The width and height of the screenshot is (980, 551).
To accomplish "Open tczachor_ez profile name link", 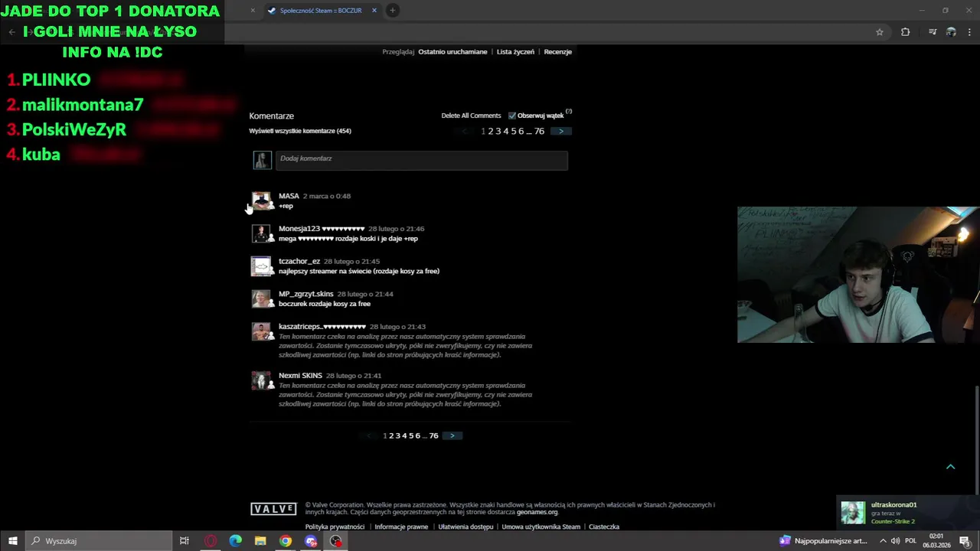I will click(x=299, y=262).
